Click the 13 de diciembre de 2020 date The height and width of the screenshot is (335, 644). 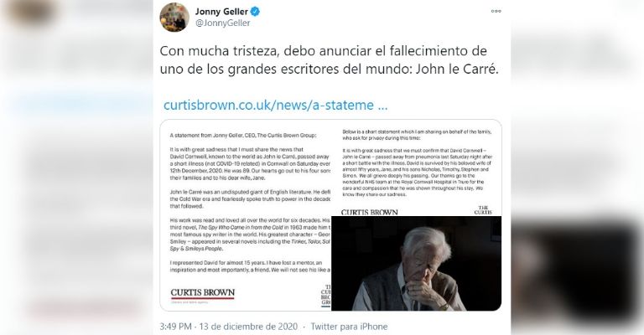pos(248,327)
